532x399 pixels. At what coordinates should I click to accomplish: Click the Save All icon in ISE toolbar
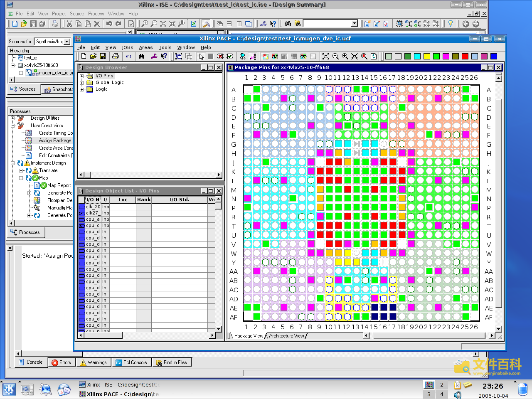42,24
